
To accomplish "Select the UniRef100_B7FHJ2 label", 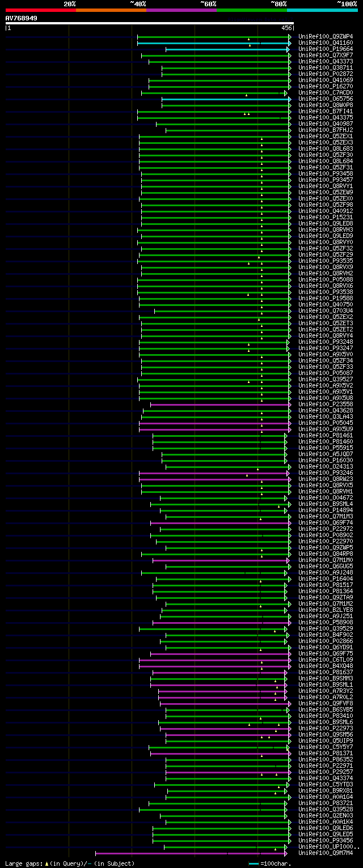I will [x=325, y=130].
